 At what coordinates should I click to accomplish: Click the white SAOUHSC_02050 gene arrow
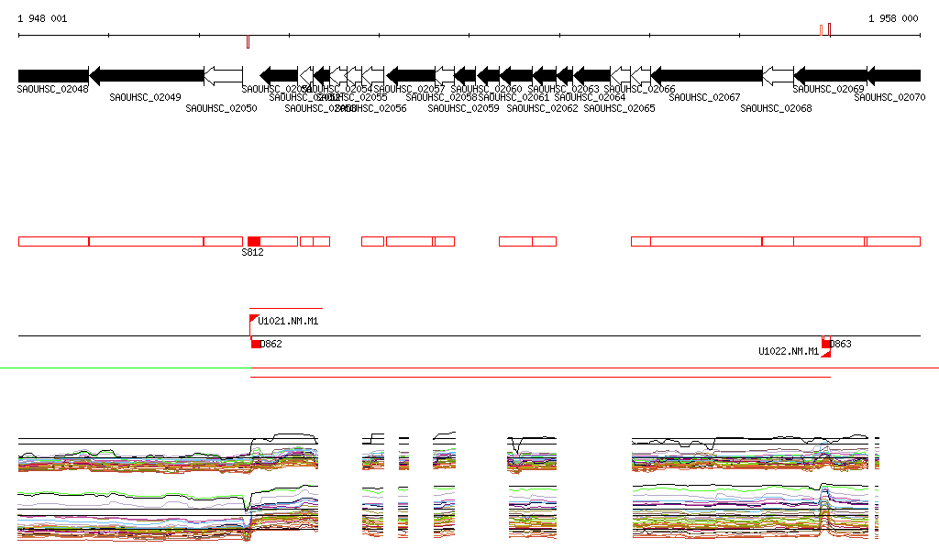click(x=223, y=75)
